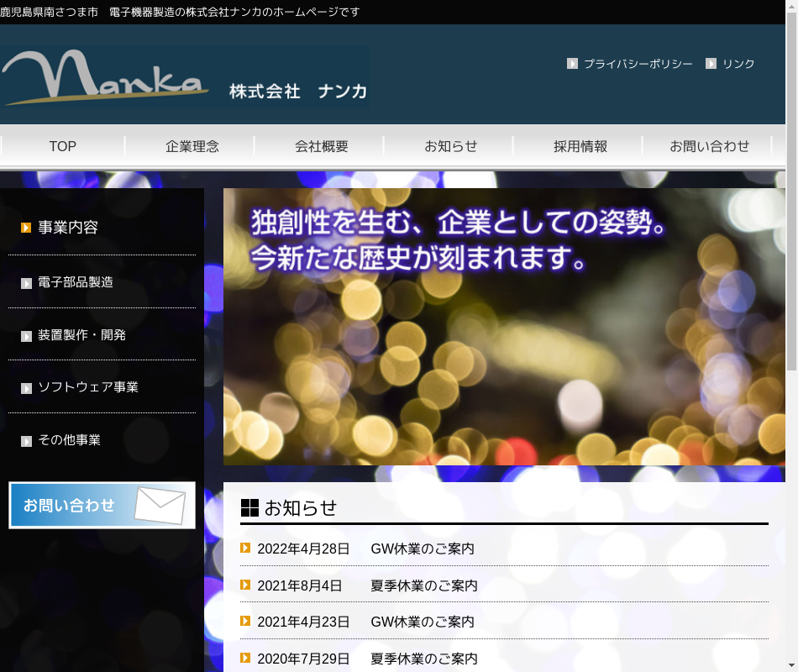
Task: Select お問い合わせ in the top navigation
Action: pyautogui.click(x=709, y=146)
